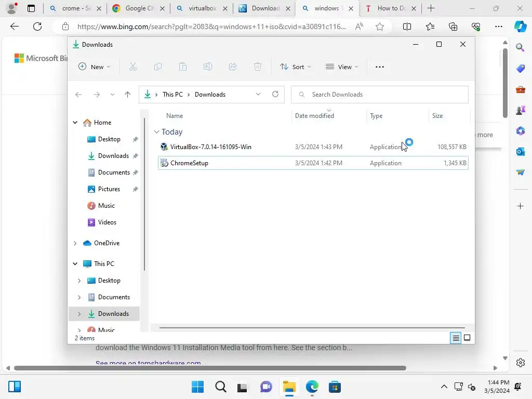532x399 pixels.
Task: Add this page to favorites star icon
Action: pyautogui.click(x=380, y=26)
